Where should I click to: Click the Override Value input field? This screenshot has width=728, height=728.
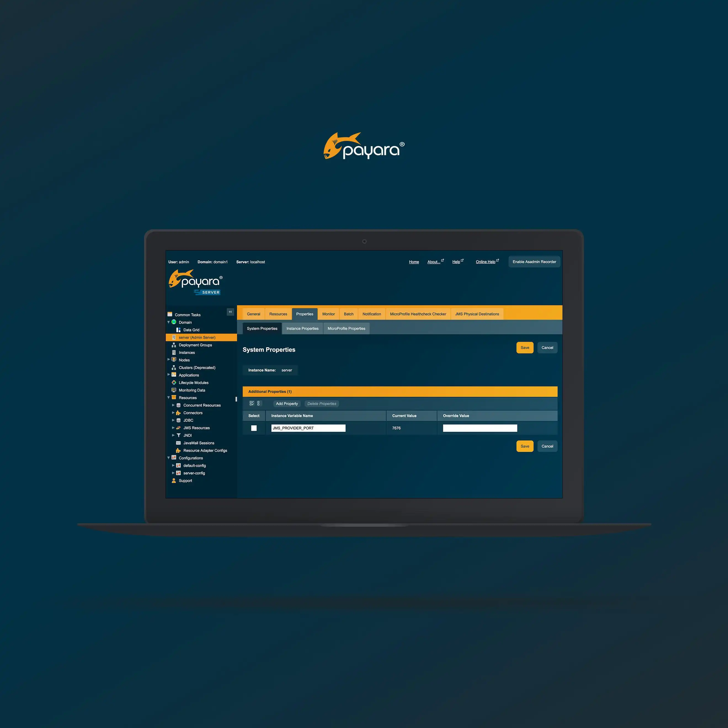point(479,427)
